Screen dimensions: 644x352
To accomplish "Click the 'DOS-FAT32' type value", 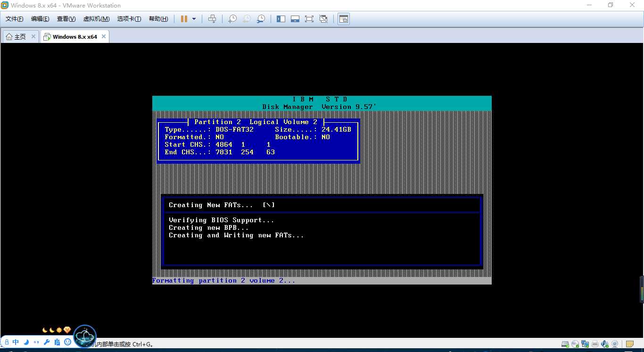I will 234,130.
